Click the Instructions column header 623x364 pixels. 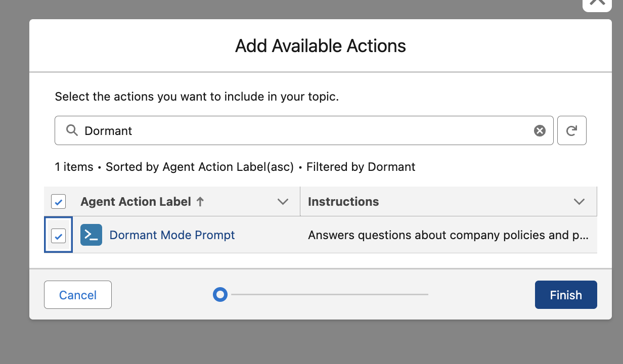(x=343, y=202)
